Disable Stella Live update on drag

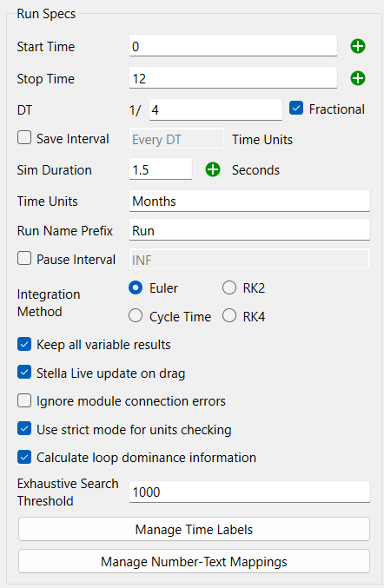point(24,373)
